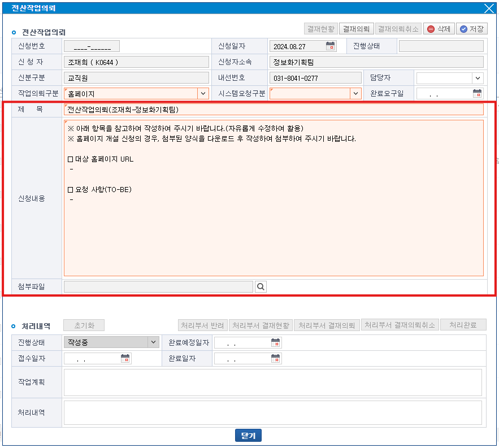Click into the 작업계획 text area
The width and height of the screenshot is (499, 448).
tap(272, 382)
